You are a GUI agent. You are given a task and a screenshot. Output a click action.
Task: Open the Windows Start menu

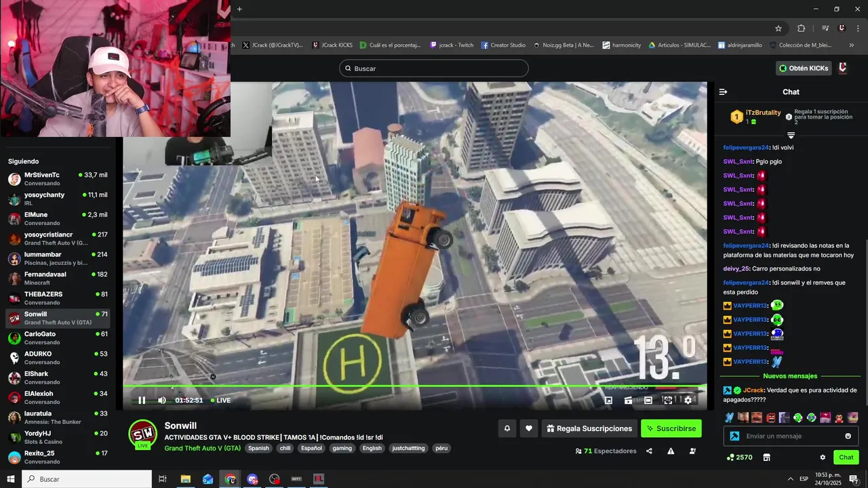pos(11,479)
